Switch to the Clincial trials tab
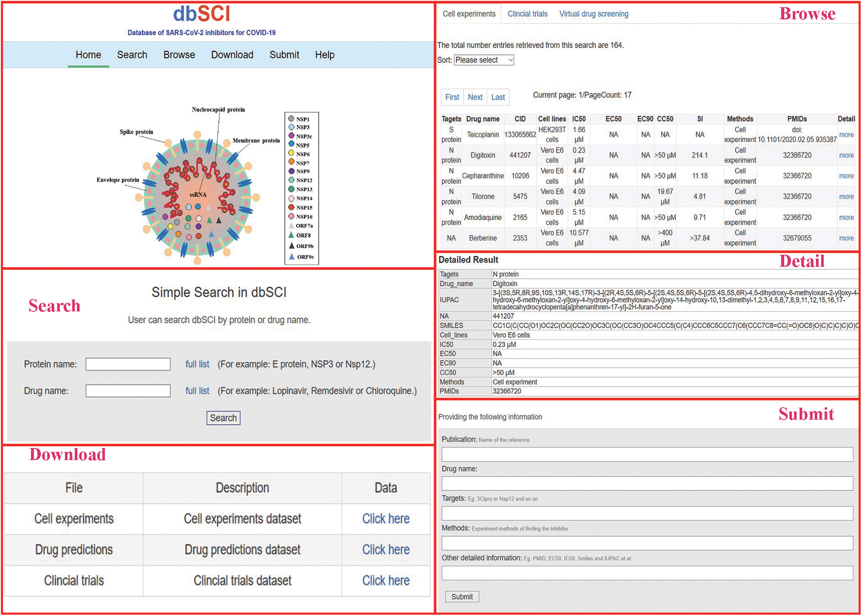The image size is (862, 616). (527, 13)
